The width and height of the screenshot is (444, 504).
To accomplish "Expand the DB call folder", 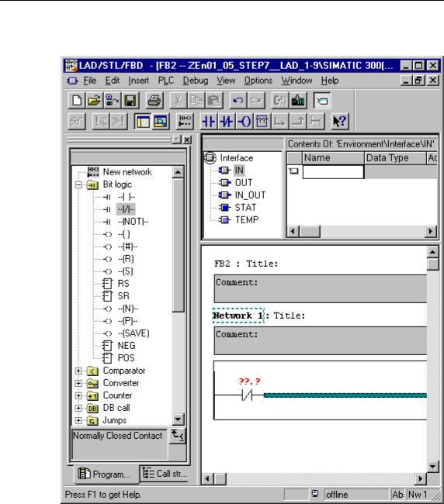I will pyautogui.click(x=78, y=408).
